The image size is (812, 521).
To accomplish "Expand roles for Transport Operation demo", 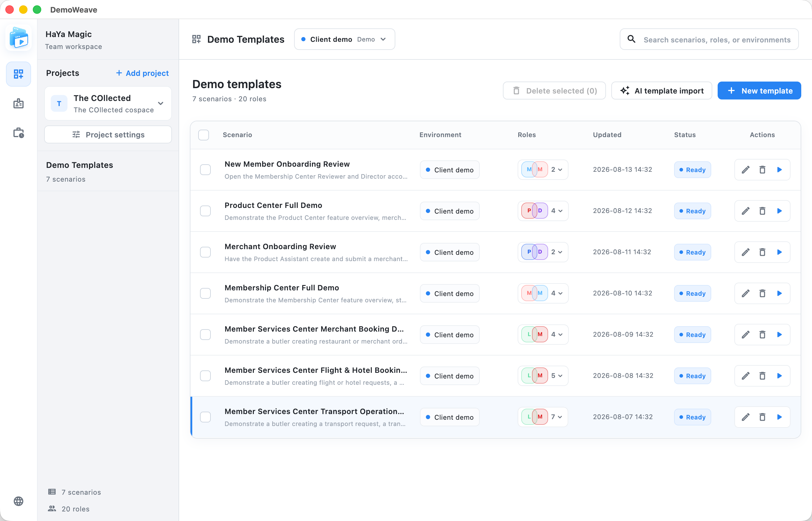I will tap(543, 417).
